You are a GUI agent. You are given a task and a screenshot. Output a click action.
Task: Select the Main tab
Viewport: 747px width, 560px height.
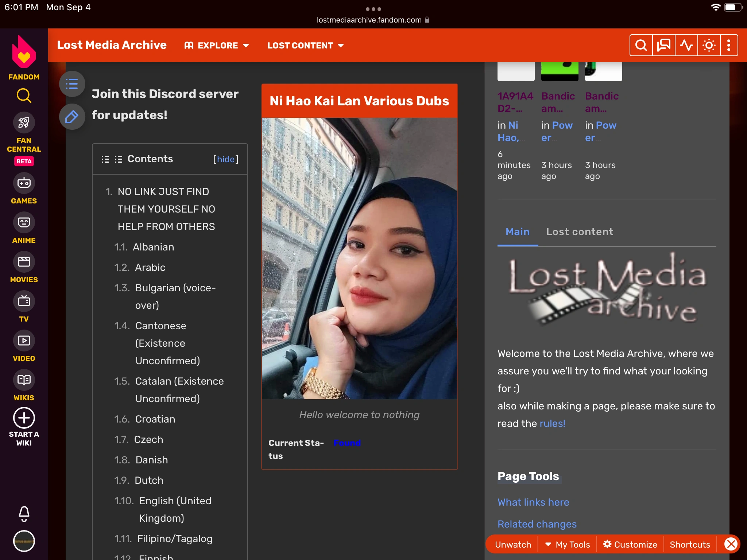click(517, 232)
